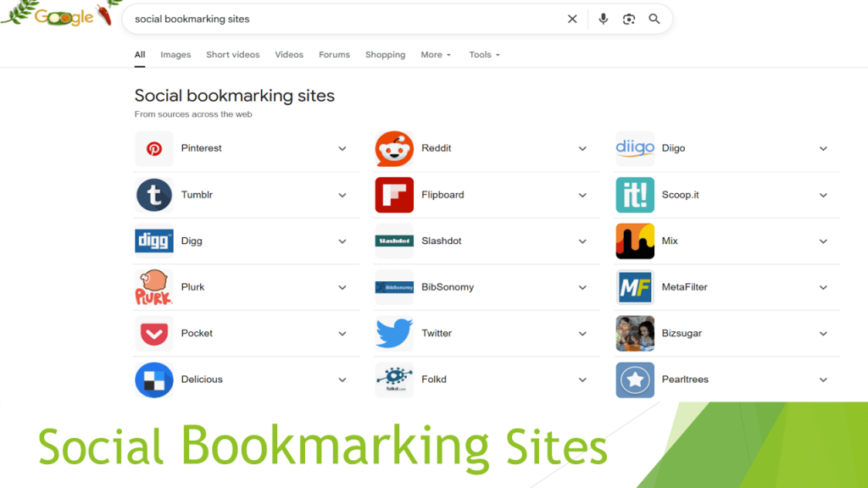Click the MetaFilter MF logo icon

pyautogui.click(x=635, y=287)
